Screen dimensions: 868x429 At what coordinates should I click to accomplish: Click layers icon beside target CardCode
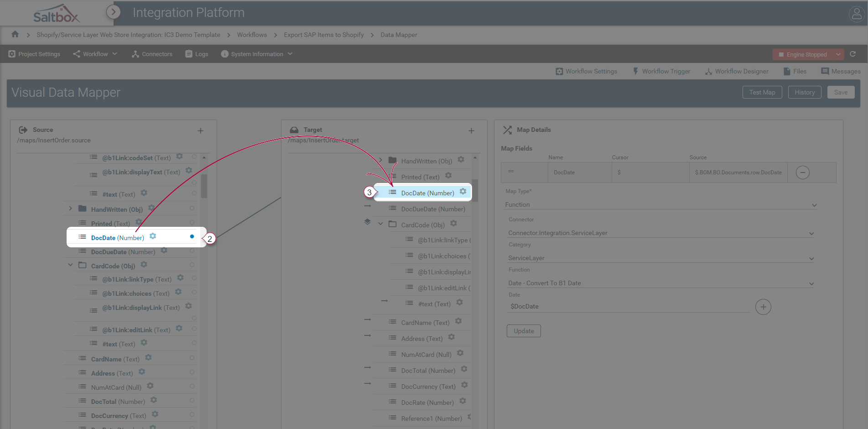tap(368, 222)
